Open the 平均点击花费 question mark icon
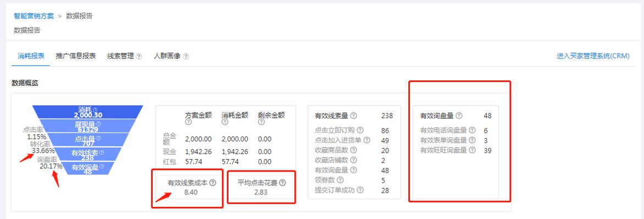This screenshot has height=219, width=644. [x=282, y=183]
